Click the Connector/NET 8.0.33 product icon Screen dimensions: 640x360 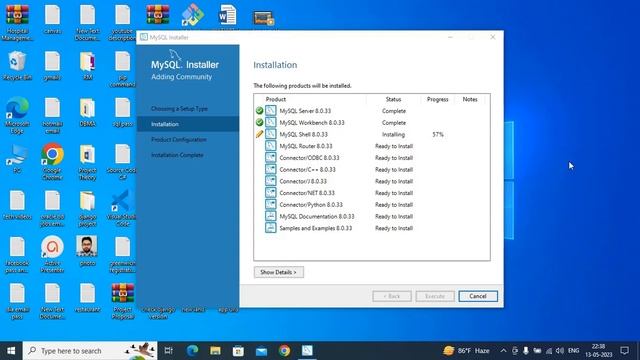point(271,193)
